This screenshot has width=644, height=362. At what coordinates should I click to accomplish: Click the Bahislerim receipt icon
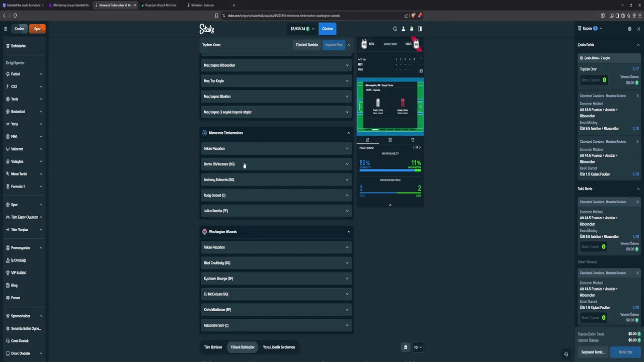pyautogui.click(x=8, y=46)
